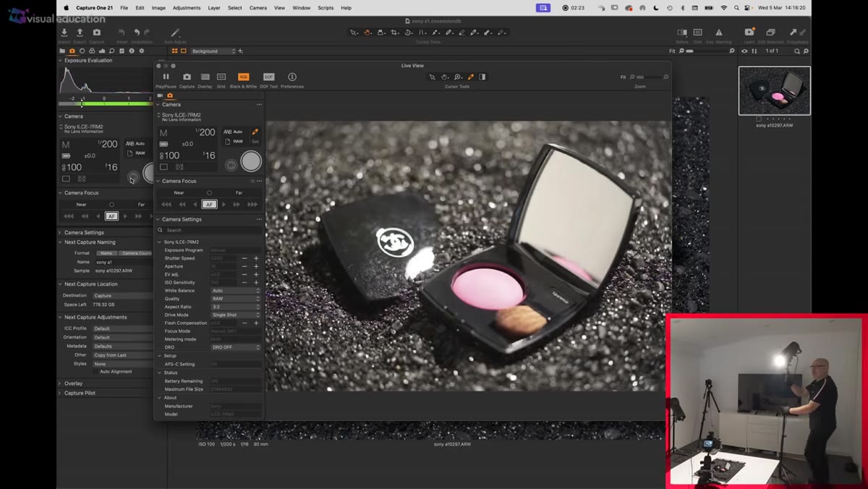Click the Name field containing sony a1
Image resolution: width=868 pixels, height=489 pixels.
click(x=124, y=262)
